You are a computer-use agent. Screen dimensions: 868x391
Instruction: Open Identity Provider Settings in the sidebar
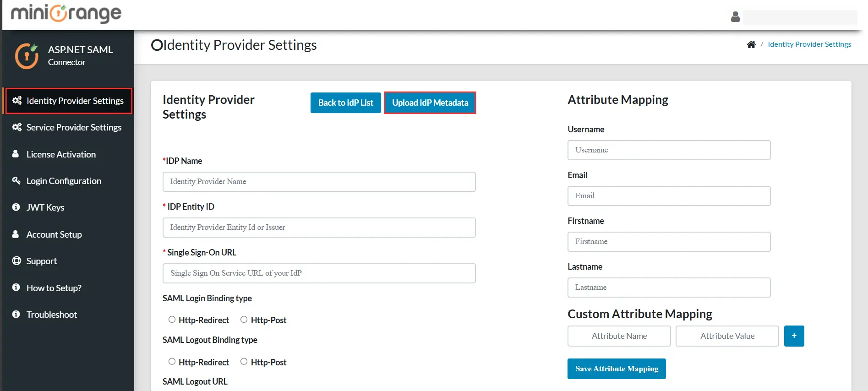[68, 101]
